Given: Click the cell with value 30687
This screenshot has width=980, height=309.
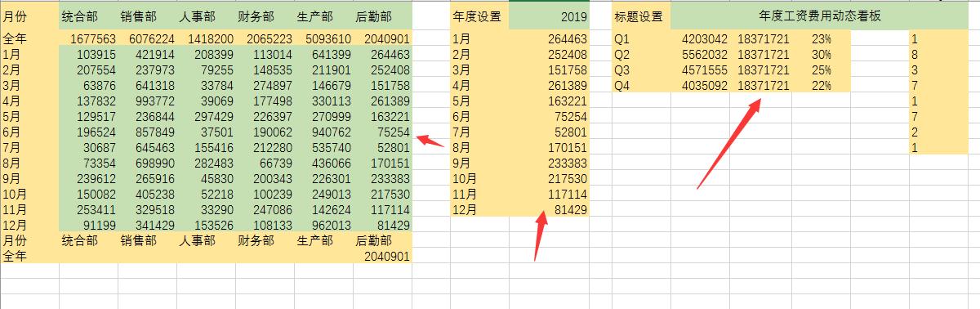Looking at the screenshot, I should [x=89, y=147].
